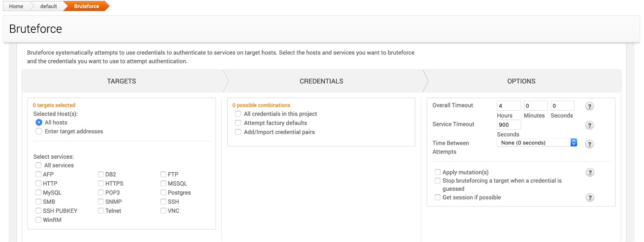This screenshot has height=242, width=644.
Task: Tick All credentials in this project
Action: (x=238, y=114)
